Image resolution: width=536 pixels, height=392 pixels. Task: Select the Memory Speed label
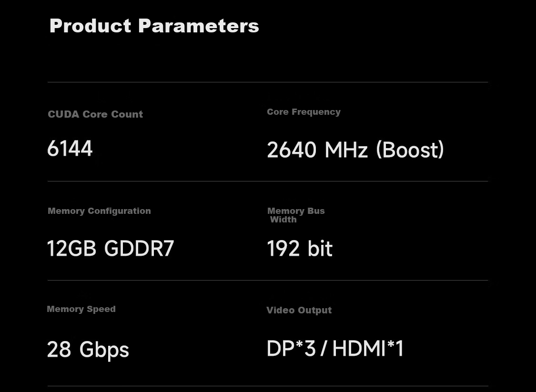81,309
